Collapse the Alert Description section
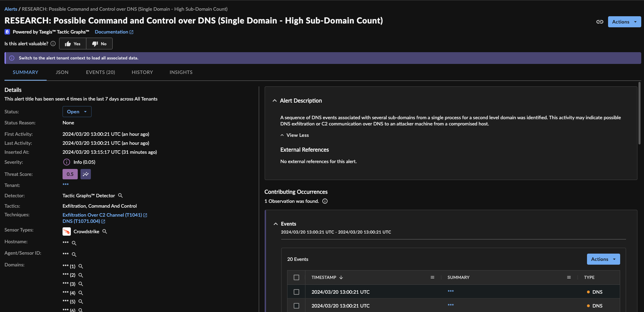This screenshot has height=312, width=644. (275, 101)
